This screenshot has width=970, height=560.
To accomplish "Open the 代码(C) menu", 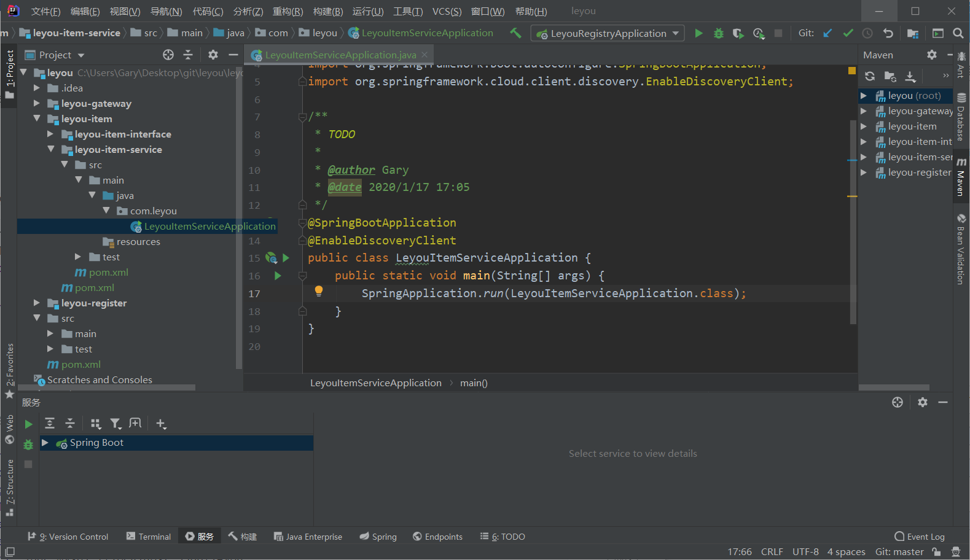I will (x=208, y=11).
